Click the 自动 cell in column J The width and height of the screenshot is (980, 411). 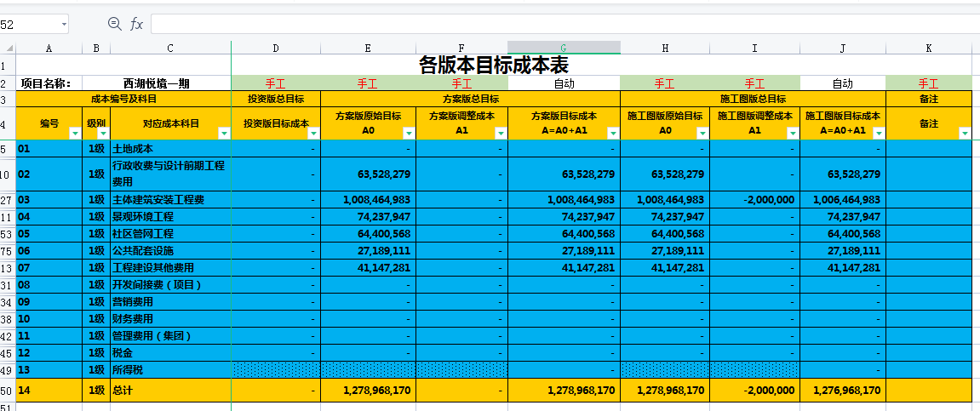[x=843, y=83]
